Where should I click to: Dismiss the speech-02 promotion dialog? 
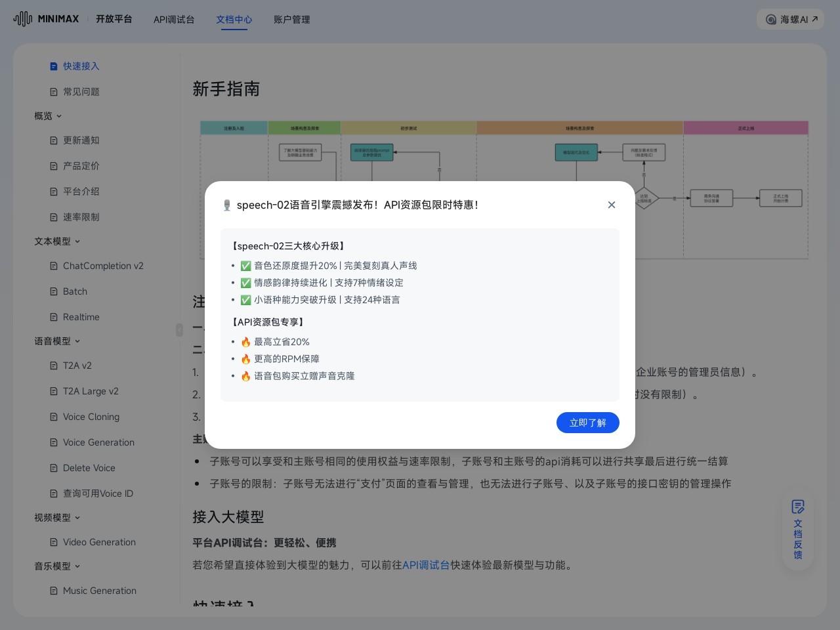point(611,205)
